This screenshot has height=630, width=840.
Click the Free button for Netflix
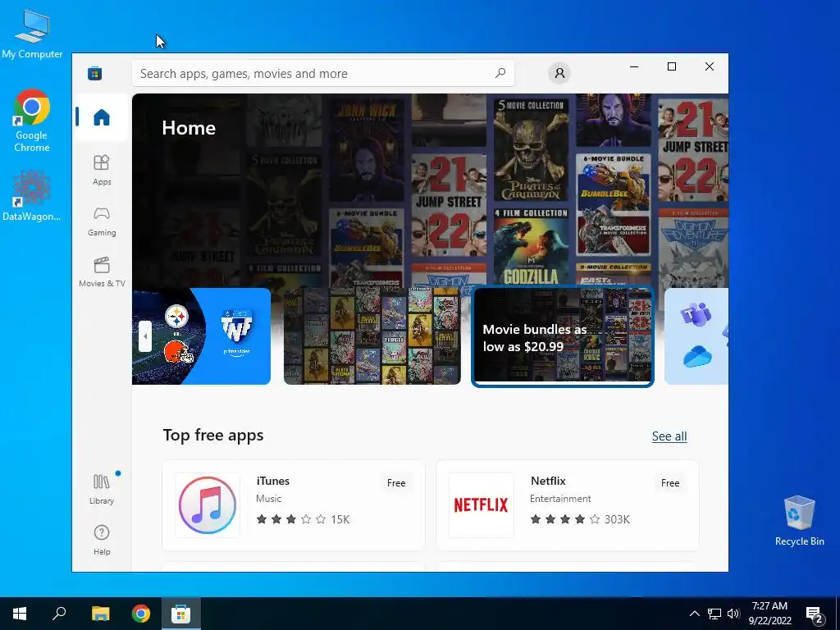coord(670,482)
